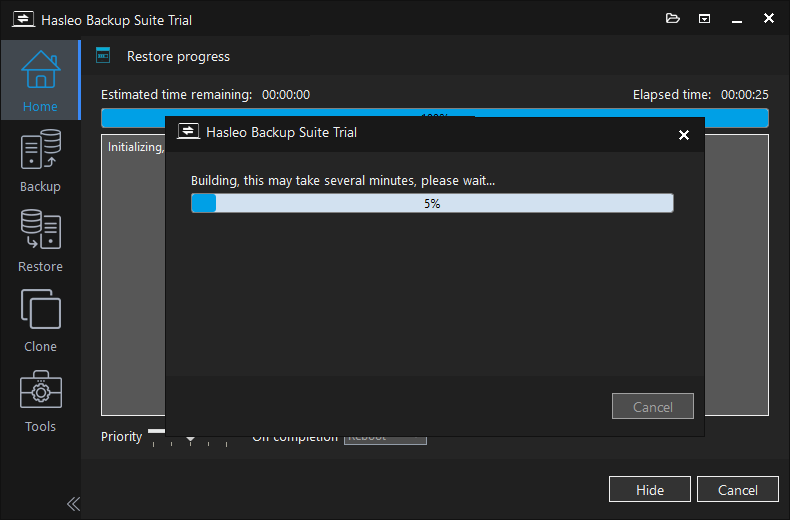Click the open folder icon in the title bar
The height and width of the screenshot is (520, 790).
[673, 19]
